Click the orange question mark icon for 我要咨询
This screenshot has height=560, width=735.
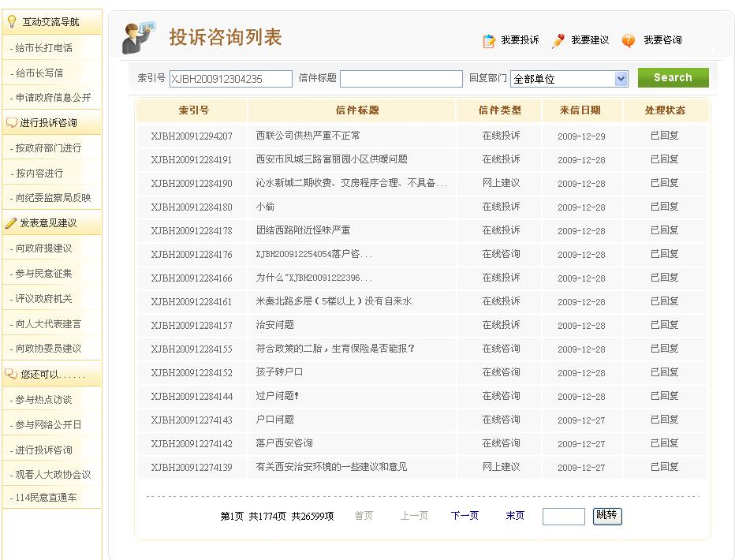coord(628,41)
